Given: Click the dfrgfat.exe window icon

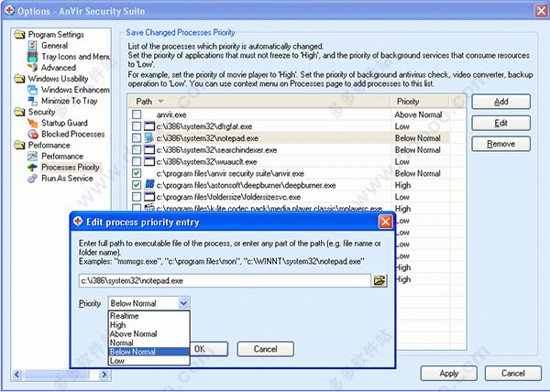Looking at the screenshot, I should (149, 126).
